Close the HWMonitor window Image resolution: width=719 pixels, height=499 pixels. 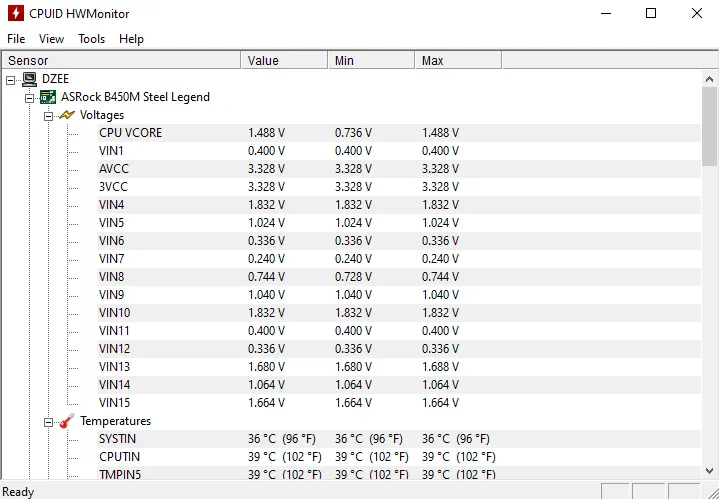click(x=697, y=13)
